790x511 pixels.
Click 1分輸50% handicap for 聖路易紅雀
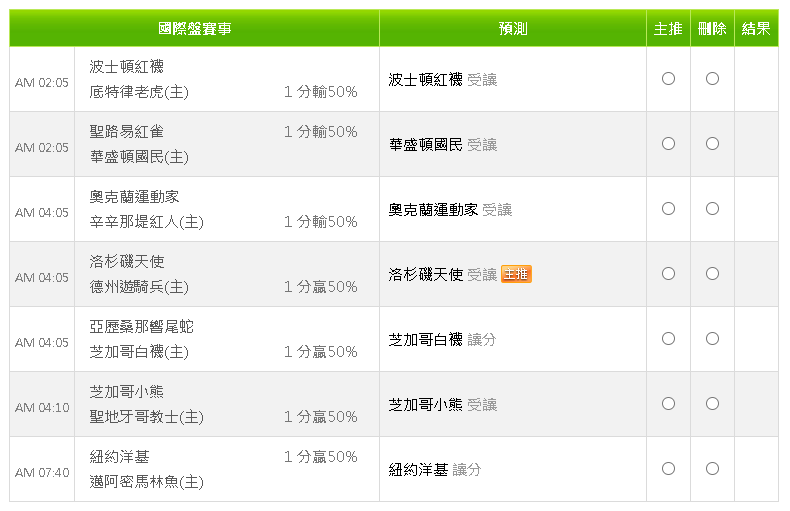pos(320,132)
